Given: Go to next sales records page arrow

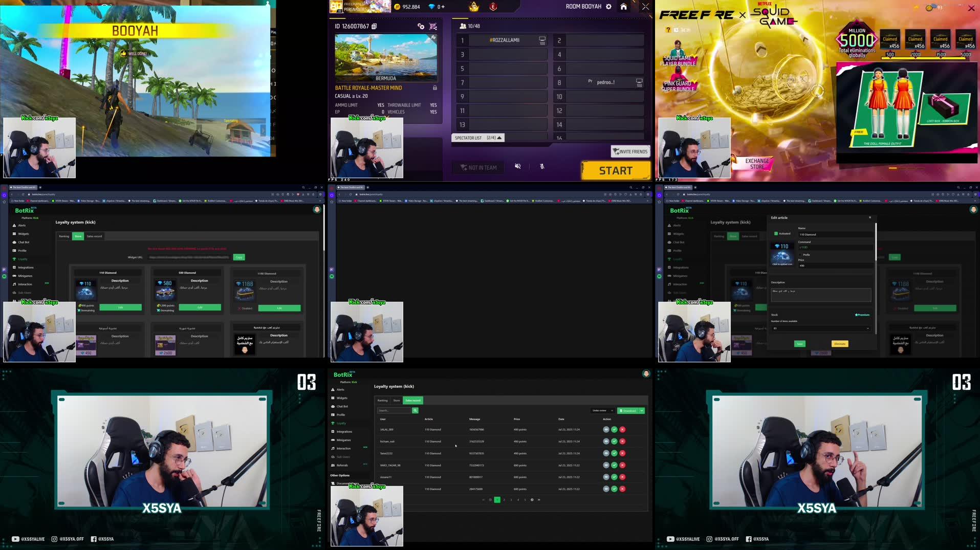Looking at the screenshot, I should point(532,500).
